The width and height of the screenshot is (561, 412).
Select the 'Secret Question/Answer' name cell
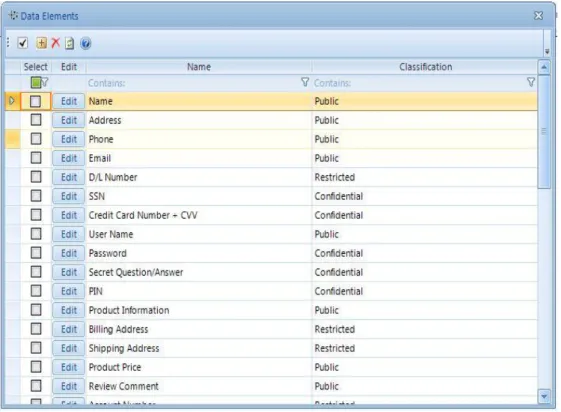pyautogui.click(x=199, y=272)
